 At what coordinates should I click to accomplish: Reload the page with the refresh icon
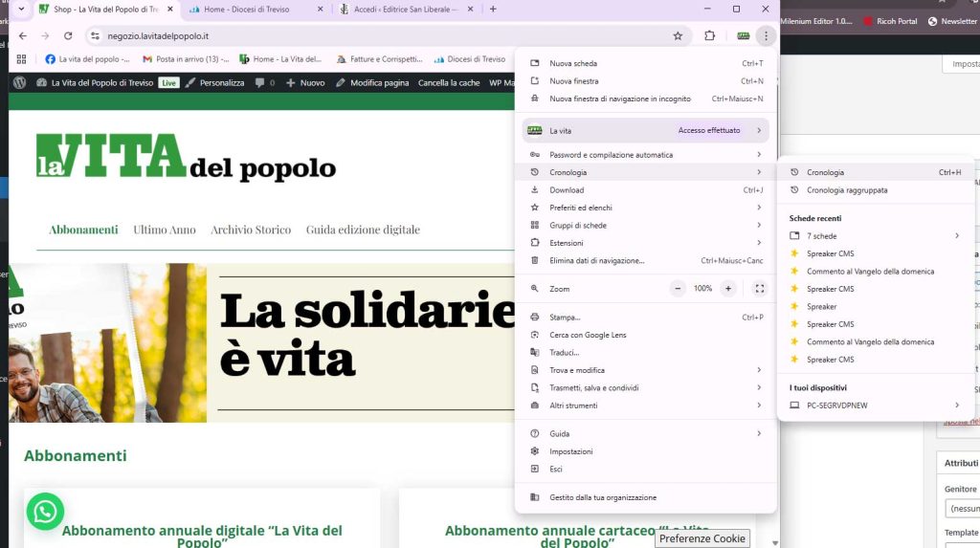[x=68, y=36]
